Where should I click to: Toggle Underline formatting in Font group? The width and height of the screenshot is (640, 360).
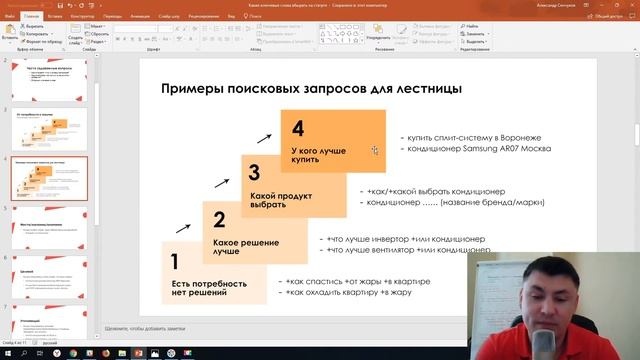click(x=132, y=39)
